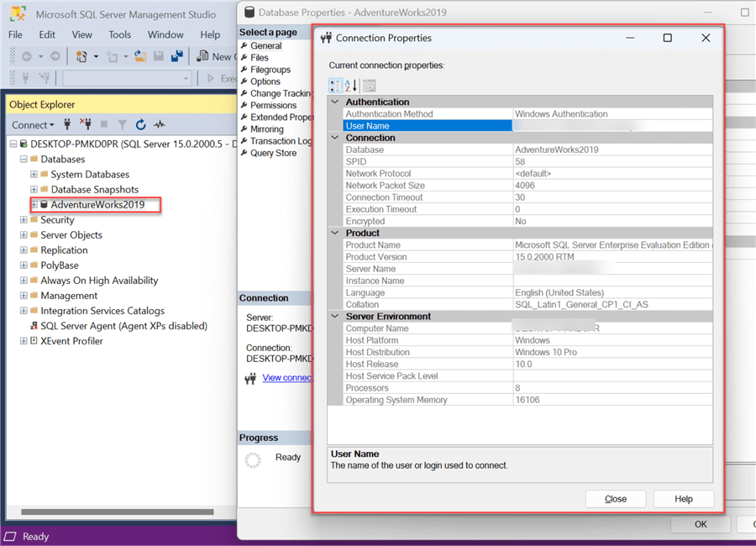Click the Filter funnel icon in Object Explorer

(x=123, y=125)
